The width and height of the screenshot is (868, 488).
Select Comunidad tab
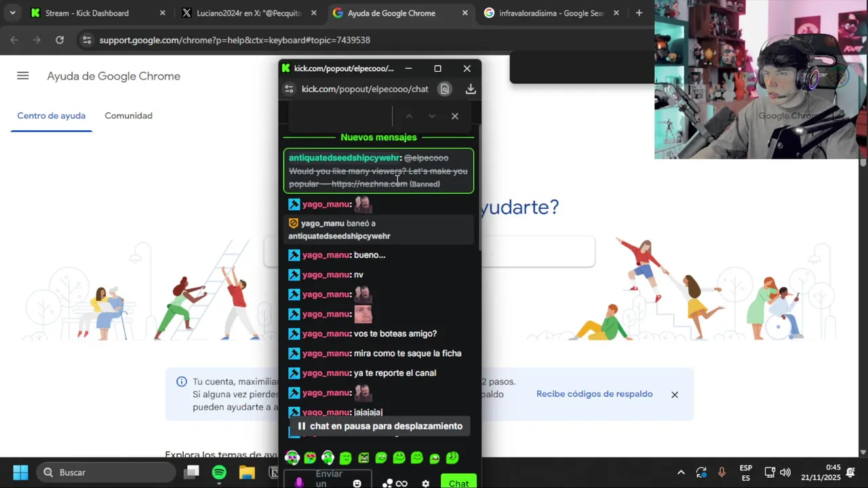128,116
